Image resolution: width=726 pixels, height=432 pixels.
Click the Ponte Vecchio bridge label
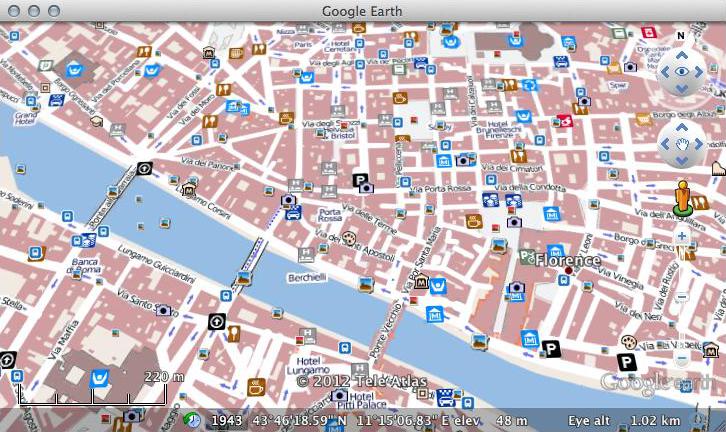[384, 329]
